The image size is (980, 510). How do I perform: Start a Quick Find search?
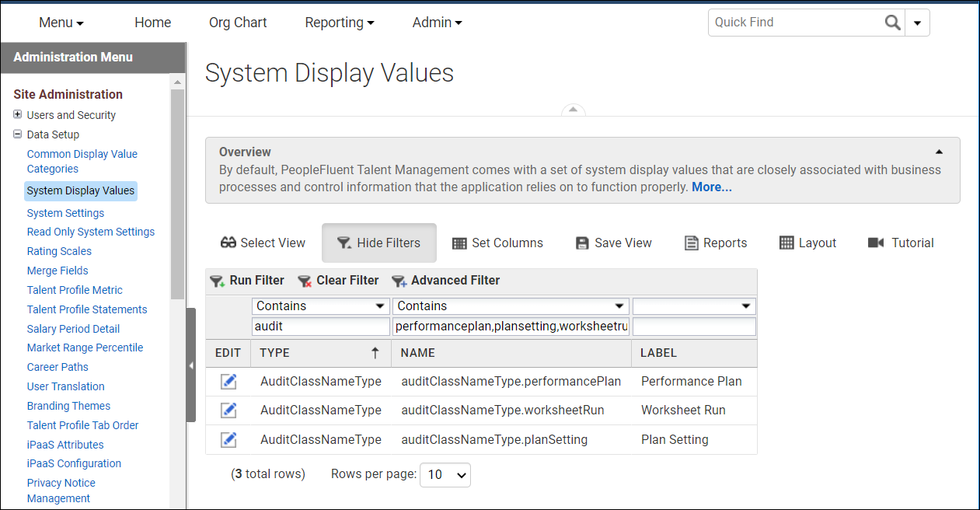point(892,22)
